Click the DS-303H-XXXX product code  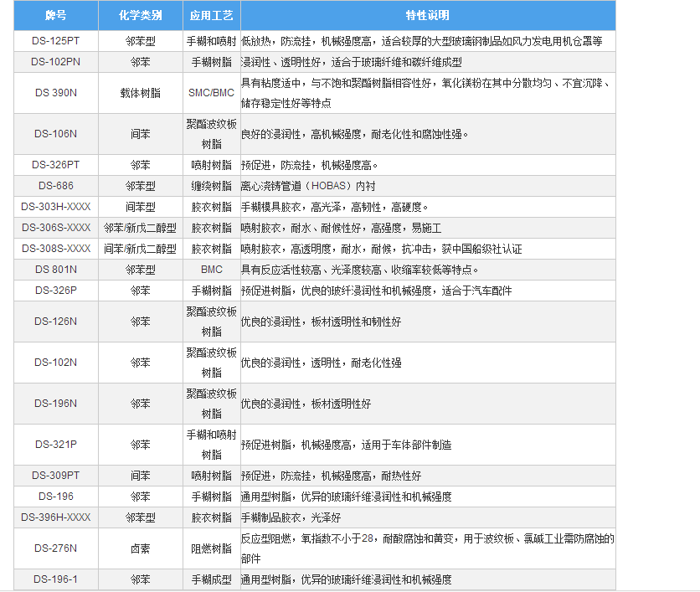click(56, 207)
